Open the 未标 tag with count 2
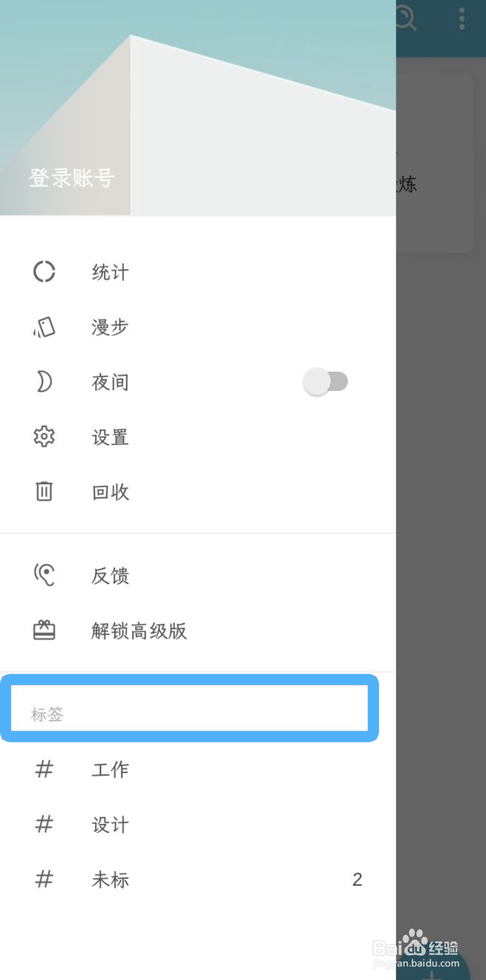This screenshot has height=980, width=486. [198, 879]
